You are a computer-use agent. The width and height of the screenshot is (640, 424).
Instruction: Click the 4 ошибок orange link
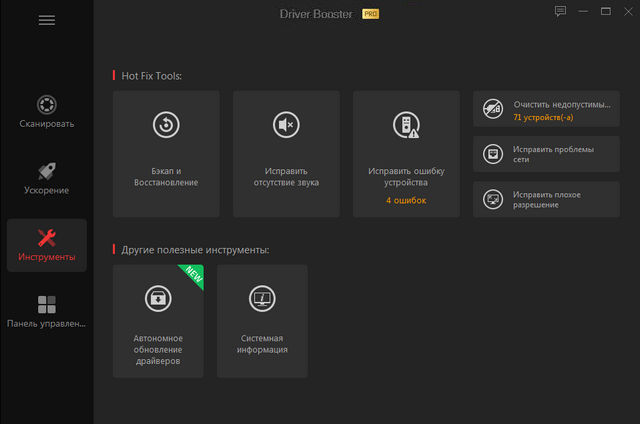(x=406, y=200)
